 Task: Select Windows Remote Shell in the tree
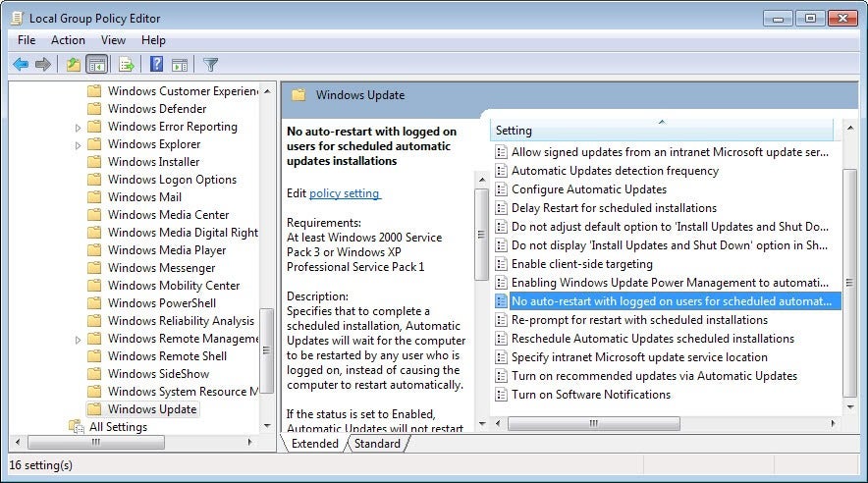(167, 356)
